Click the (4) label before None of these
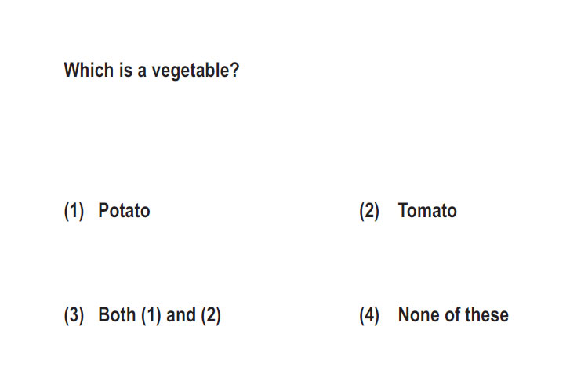 tap(369, 315)
